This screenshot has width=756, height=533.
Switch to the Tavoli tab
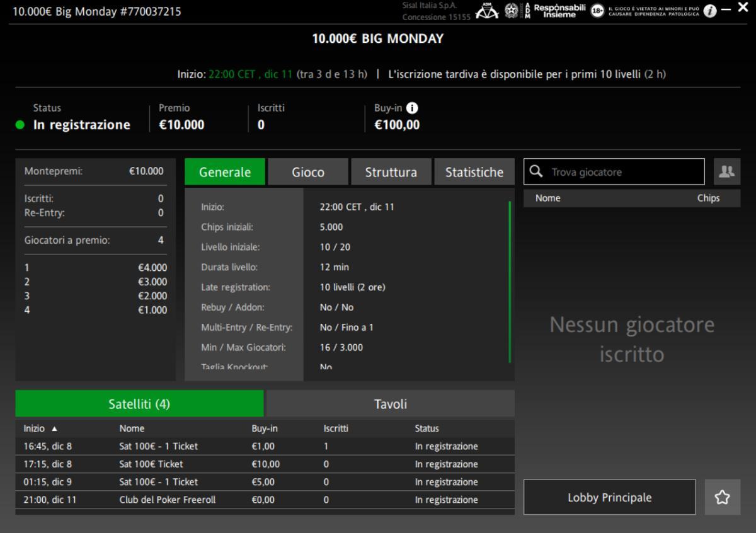point(390,404)
